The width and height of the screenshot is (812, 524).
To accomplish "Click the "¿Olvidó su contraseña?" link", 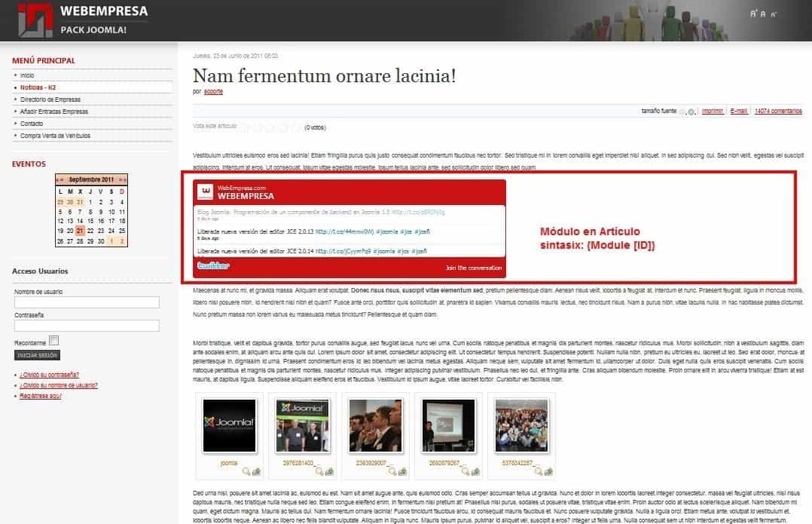I will click(x=49, y=375).
